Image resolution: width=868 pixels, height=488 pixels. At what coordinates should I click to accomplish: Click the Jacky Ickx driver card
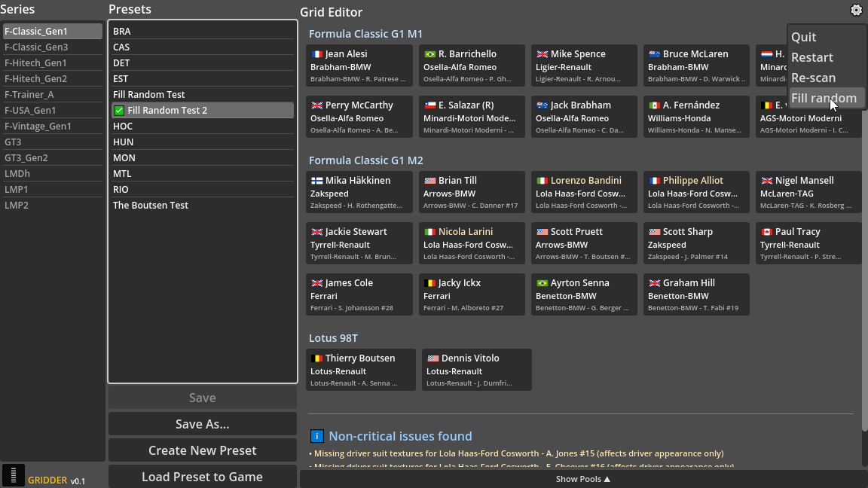tap(472, 294)
